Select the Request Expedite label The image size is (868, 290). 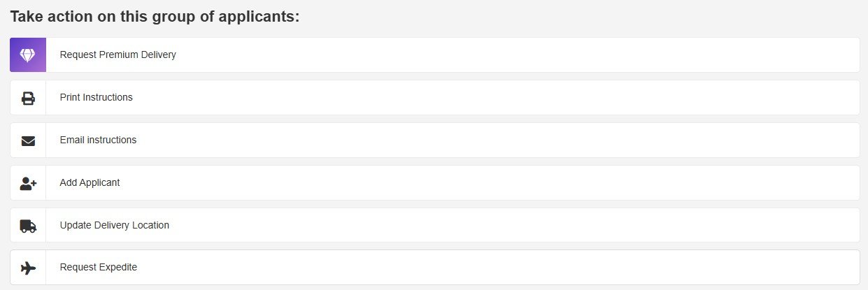coord(98,267)
